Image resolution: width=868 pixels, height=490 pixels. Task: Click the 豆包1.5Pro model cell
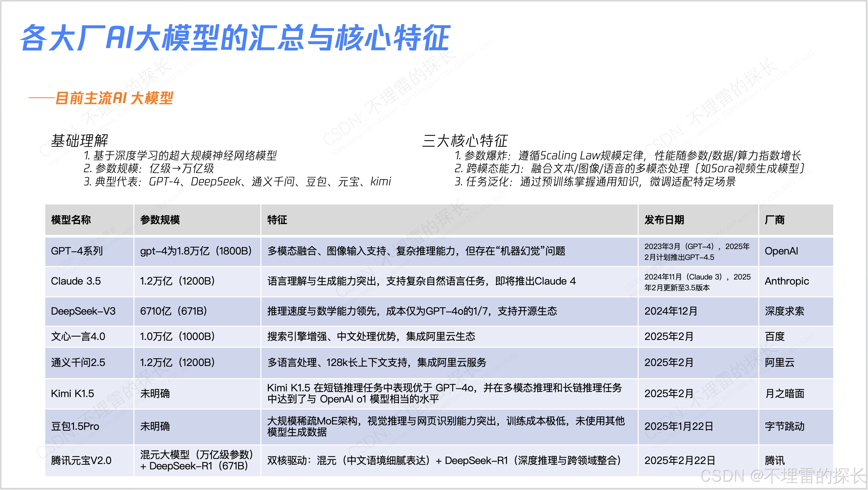(x=75, y=426)
